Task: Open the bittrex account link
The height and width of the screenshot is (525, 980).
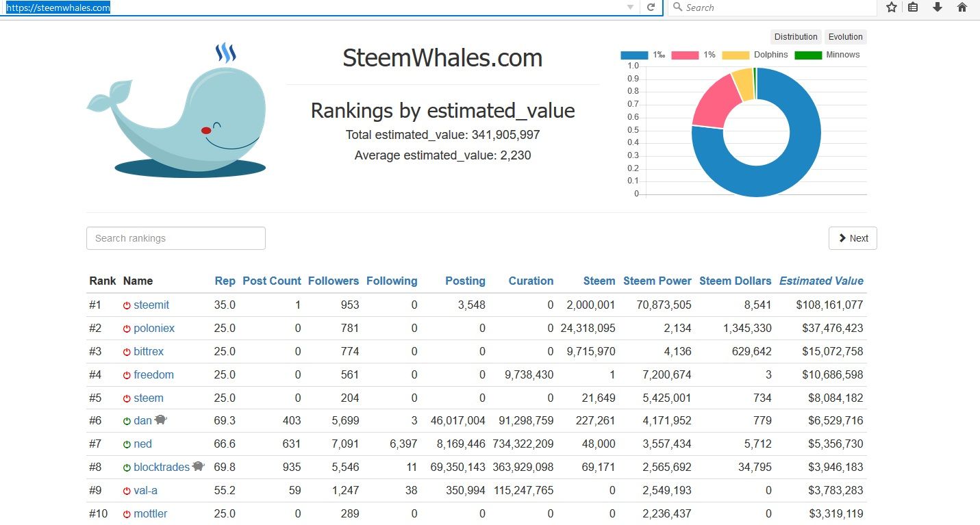Action: 149,351
